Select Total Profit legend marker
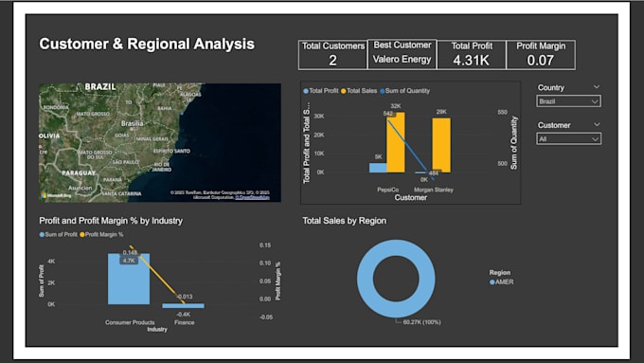Image resolution: width=644 pixels, height=363 pixels. pos(306,91)
